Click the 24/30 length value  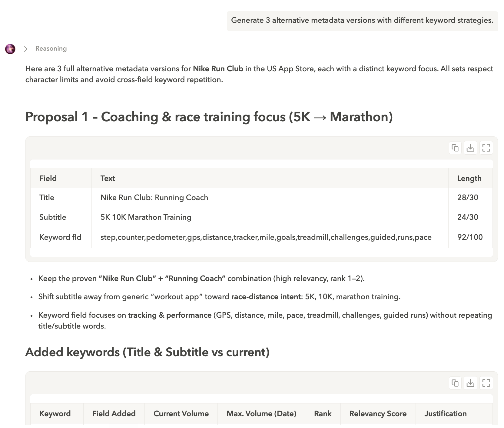tap(468, 217)
